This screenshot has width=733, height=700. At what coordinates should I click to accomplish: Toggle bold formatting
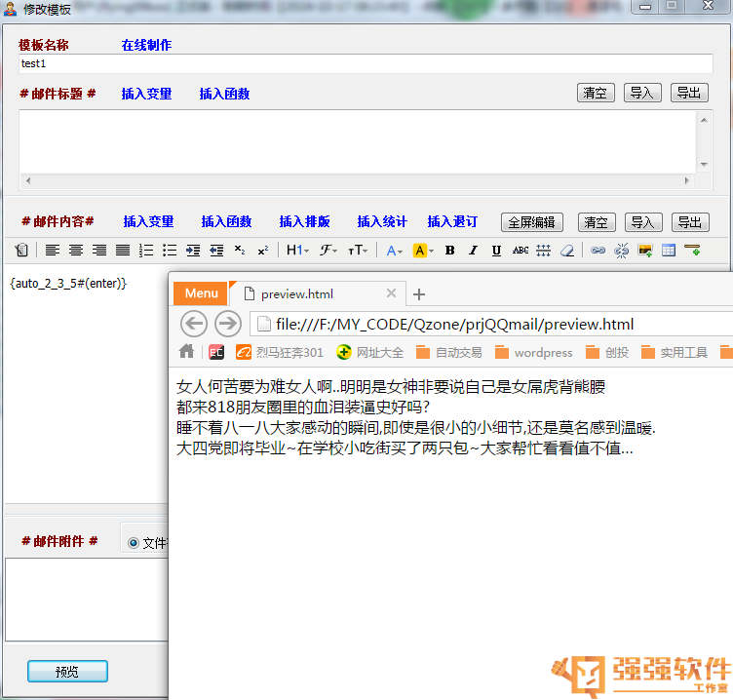click(x=449, y=251)
